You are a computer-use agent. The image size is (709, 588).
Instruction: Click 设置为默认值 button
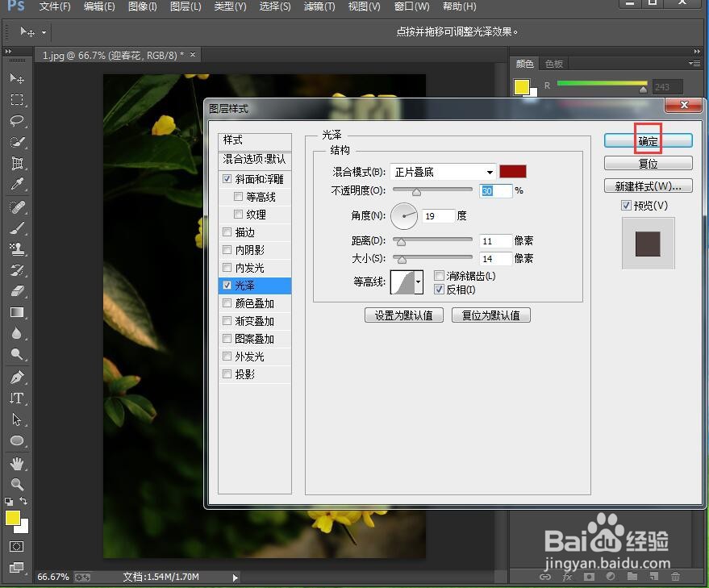click(404, 315)
